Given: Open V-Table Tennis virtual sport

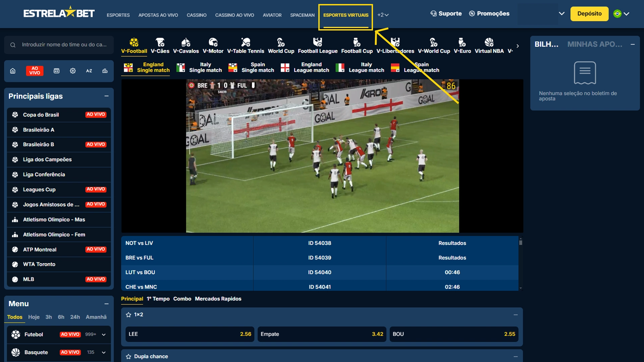Looking at the screenshot, I should coord(246,46).
